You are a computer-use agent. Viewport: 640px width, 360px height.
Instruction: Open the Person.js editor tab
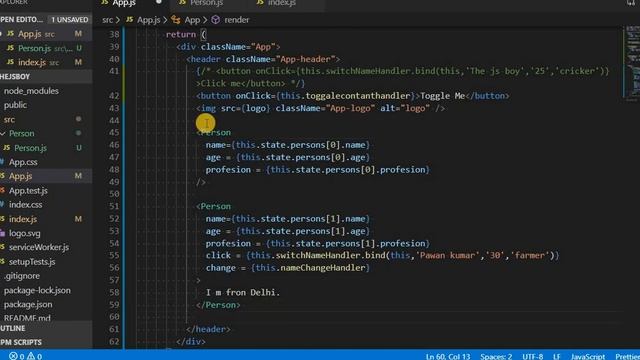click(207, 3)
